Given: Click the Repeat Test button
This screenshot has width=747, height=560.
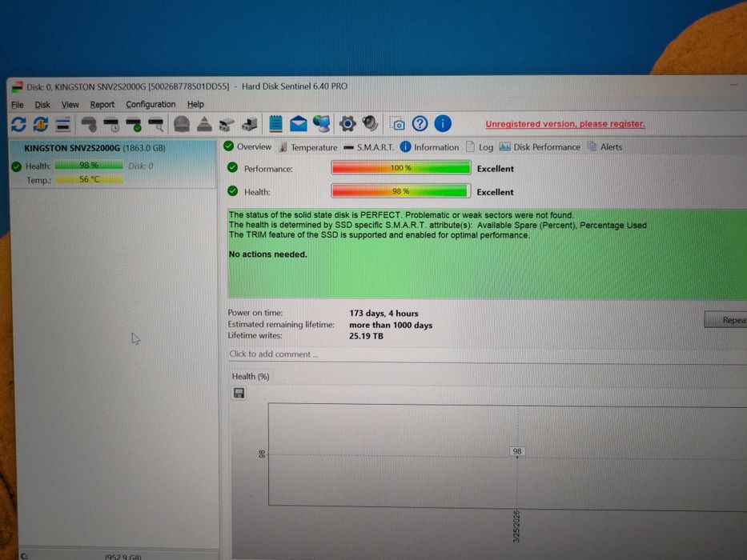Looking at the screenshot, I should coord(725,320).
